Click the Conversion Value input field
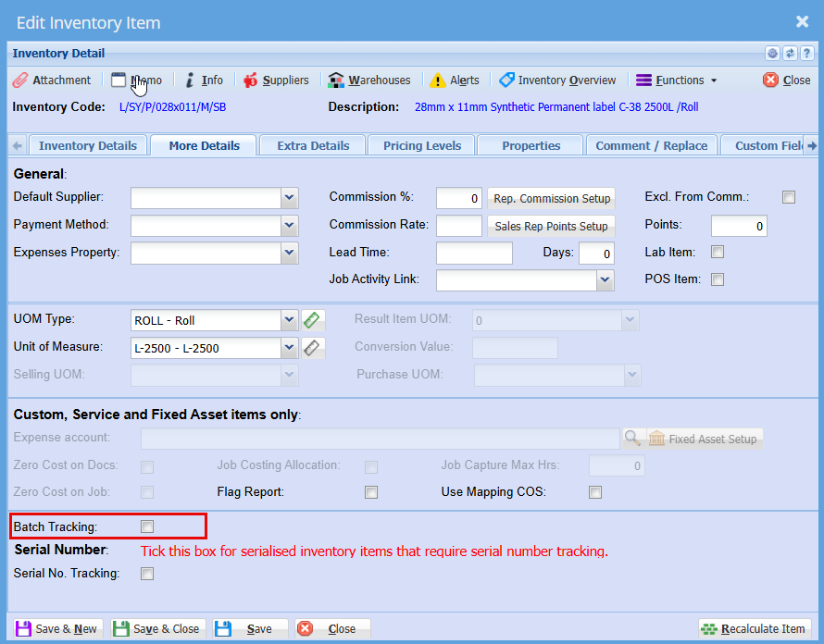Screen dimensions: 824x644 coord(515,348)
